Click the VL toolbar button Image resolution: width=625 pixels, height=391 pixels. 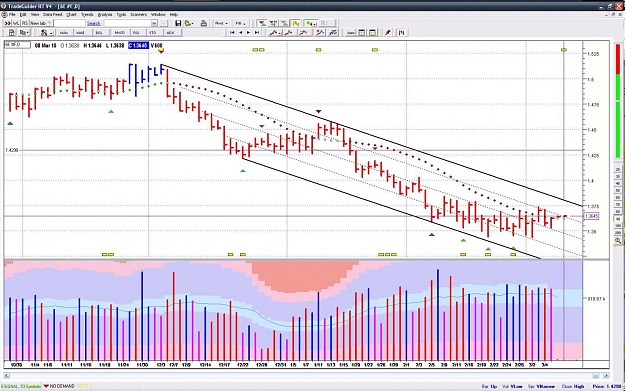(x=16, y=23)
